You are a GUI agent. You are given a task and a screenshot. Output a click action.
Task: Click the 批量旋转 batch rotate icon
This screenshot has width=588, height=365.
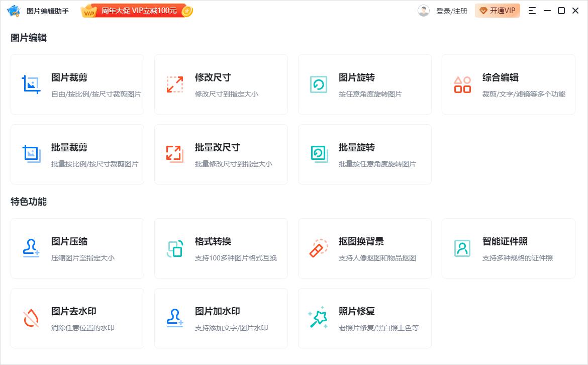click(x=319, y=154)
